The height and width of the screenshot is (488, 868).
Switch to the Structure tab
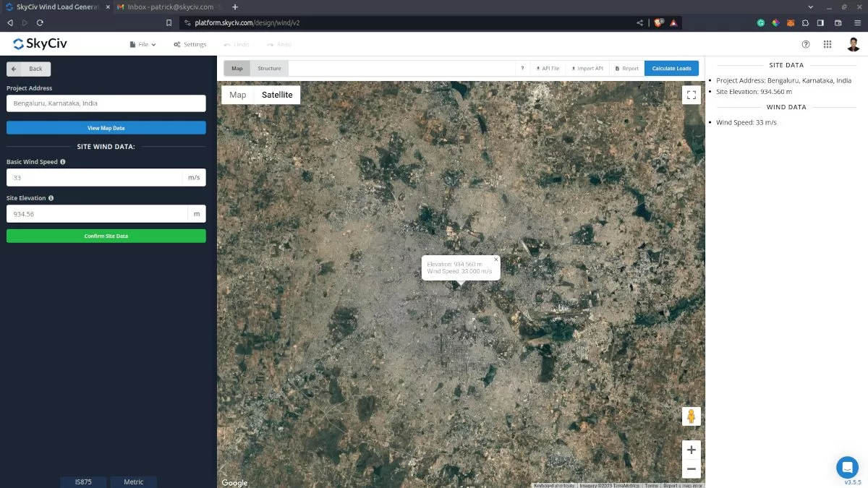pos(269,69)
